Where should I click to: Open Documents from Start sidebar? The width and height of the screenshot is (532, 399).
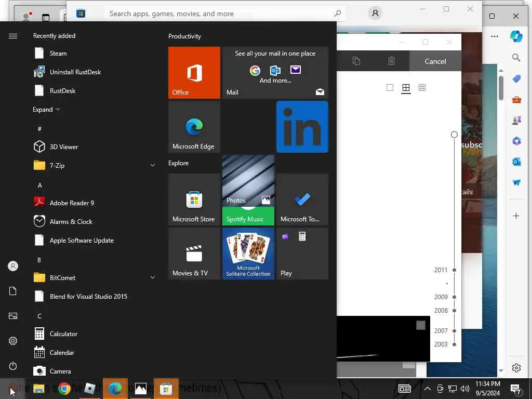pos(13,291)
